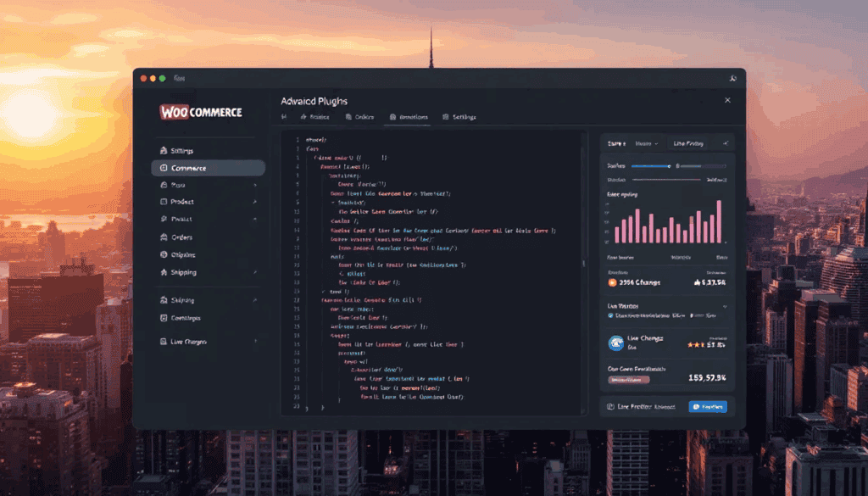Viewport: 868px width, 496px height.
Task: Click the Product icon in the sidebar
Action: click(x=164, y=202)
